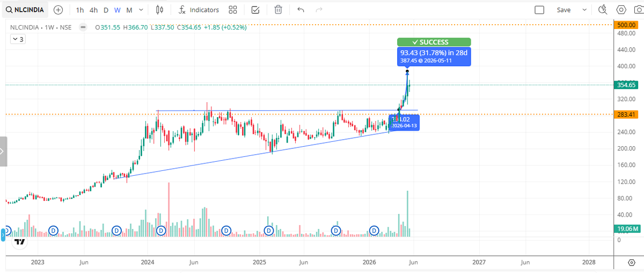
Task: Click the trash can remove-drawings icon
Action: pyautogui.click(x=279, y=10)
